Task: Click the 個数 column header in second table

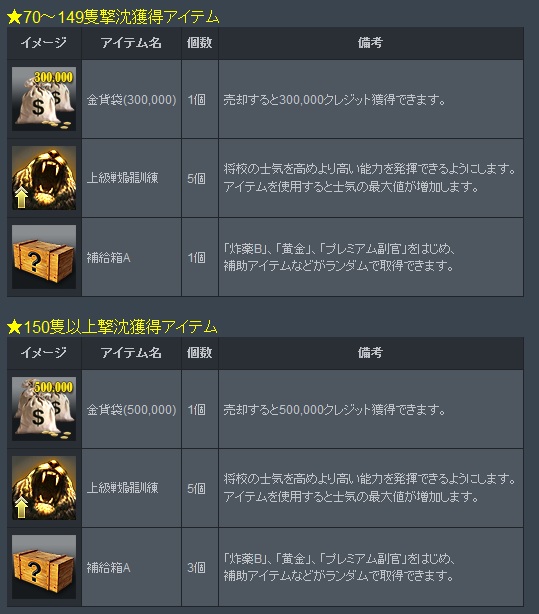Action: 199,353
